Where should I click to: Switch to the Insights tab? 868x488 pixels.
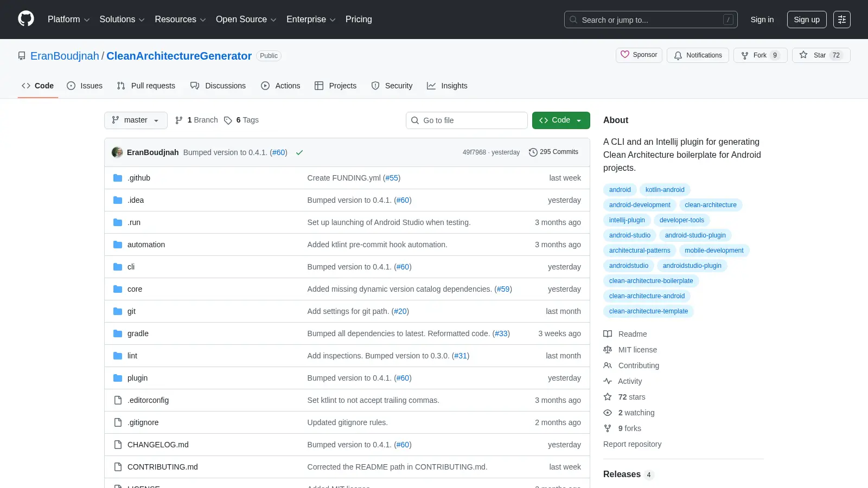[x=447, y=86]
